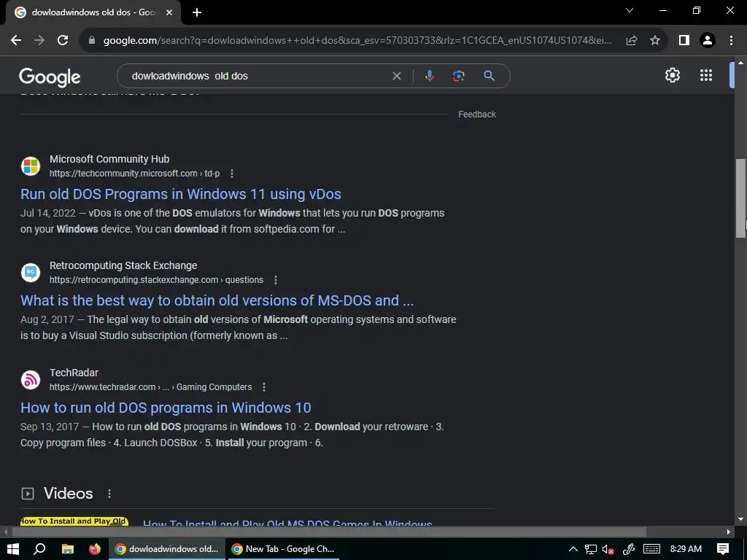The image size is (747, 560).
Task: Open How To Install and Play Old MS DOS Games video link
Action: tap(287, 522)
